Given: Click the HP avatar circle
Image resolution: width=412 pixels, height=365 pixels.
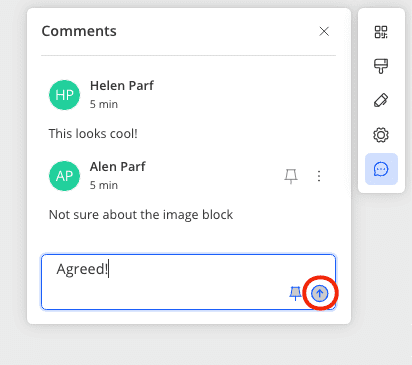Looking at the screenshot, I should (x=64, y=95).
